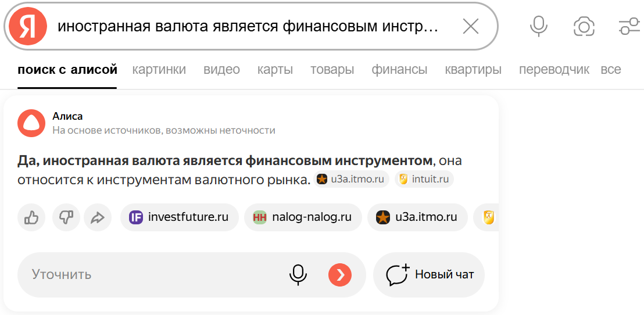The height and width of the screenshot is (315, 644).
Task: Start voice search with the top microphone
Action: [538, 27]
